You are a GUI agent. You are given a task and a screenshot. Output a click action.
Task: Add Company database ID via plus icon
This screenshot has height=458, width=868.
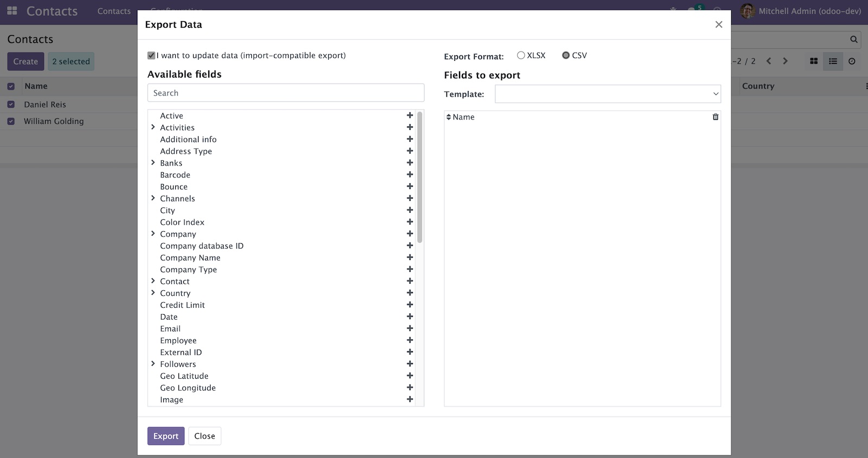point(410,246)
